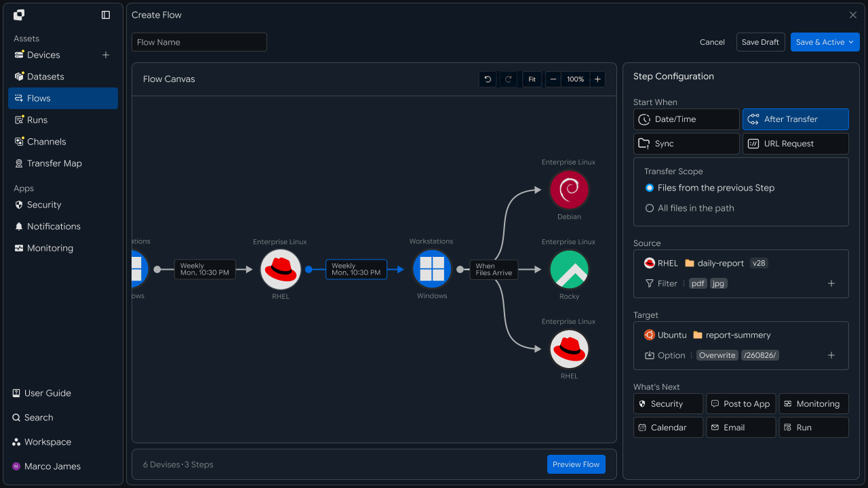This screenshot has height=488, width=868.
Task: Open Notifications in the sidebar
Action: pyautogui.click(x=63, y=226)
